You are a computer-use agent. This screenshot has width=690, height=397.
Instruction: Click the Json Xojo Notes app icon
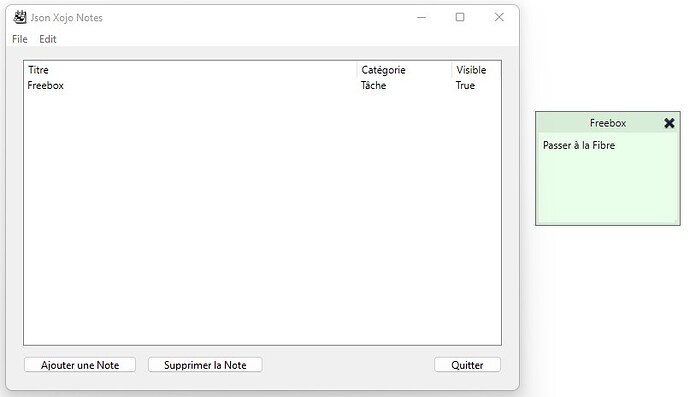click(x=20, y=17)
